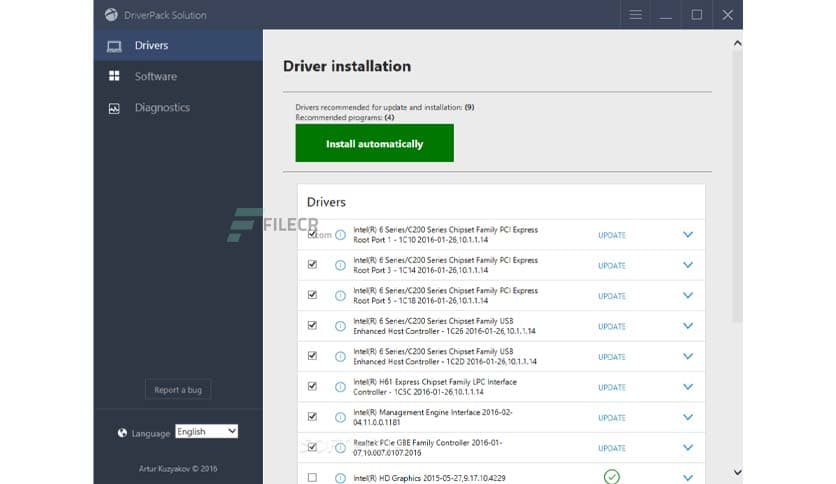Uncheck PCI Express Root Port 5 driver
This screenshot has width=836, height=484.
click(x=312, y=295)
